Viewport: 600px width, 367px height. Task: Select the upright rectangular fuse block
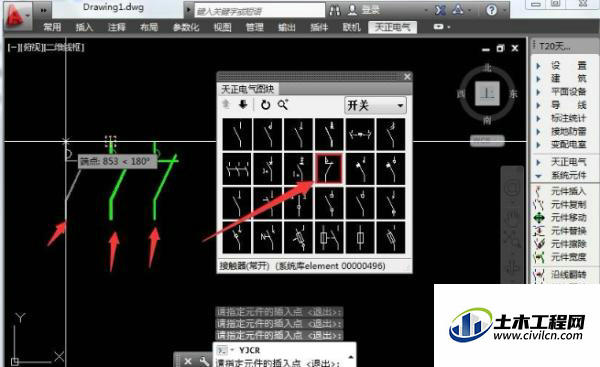pos(360,238)
